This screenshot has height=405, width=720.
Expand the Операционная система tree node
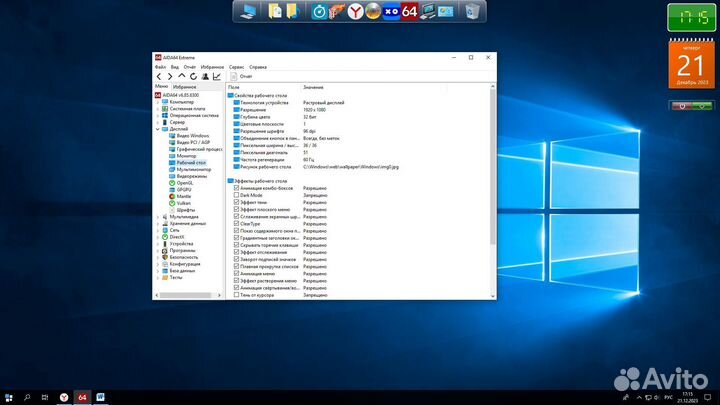click(158, 116)
